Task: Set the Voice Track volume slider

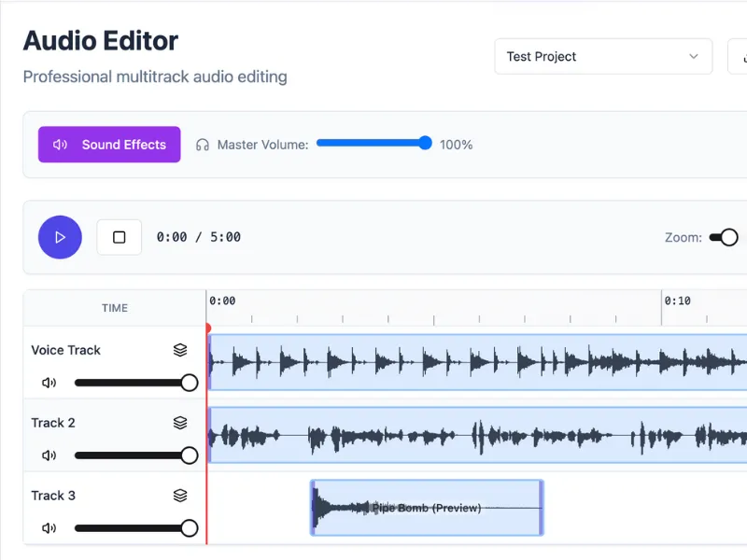Action: click(136, 383)
